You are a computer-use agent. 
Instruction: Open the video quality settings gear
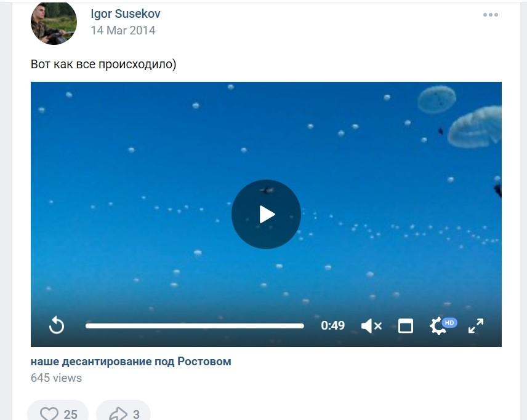(437, 326)
